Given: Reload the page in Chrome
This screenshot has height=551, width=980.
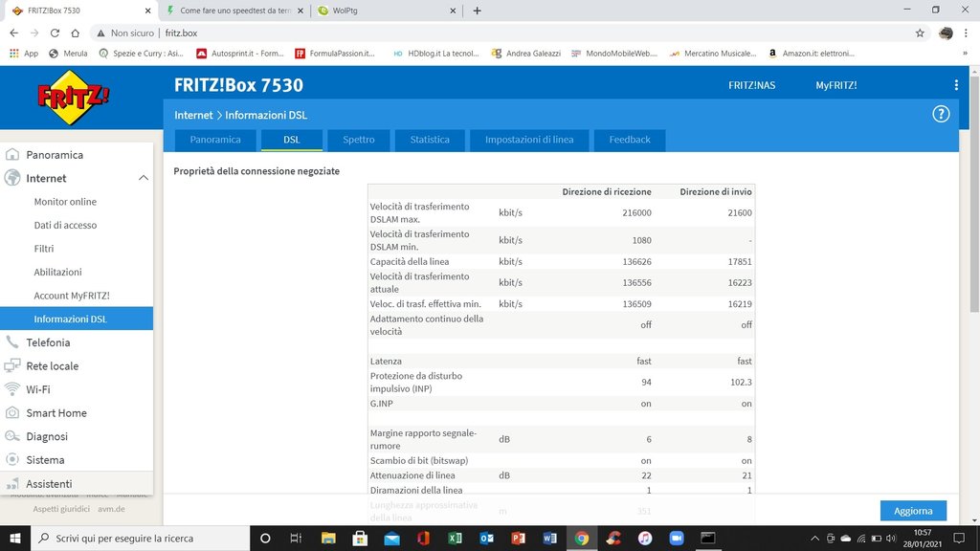Looking at the screenshot, I should point(55,33).
